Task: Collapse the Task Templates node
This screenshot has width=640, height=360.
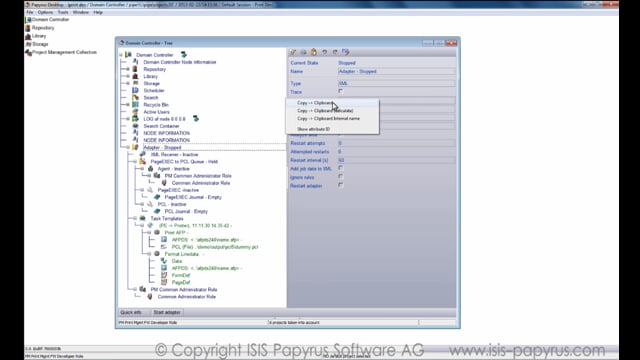Action: coord(135,218)
